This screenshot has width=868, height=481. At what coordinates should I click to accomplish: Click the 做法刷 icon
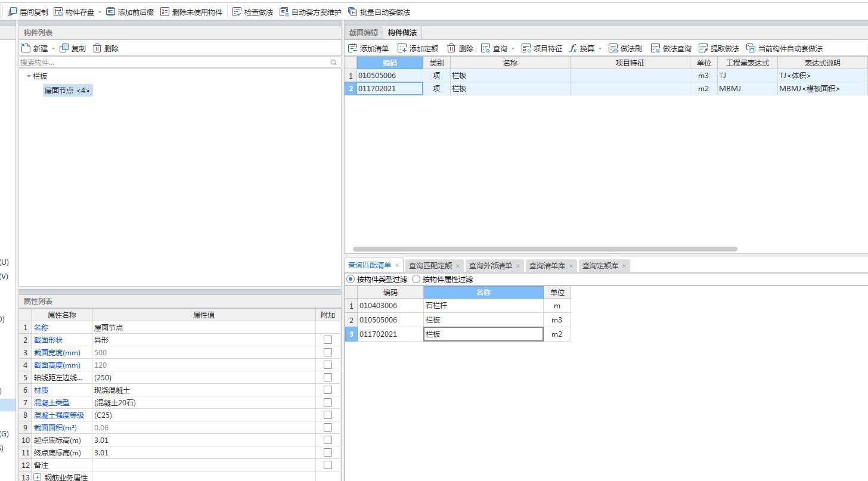(x=613, y=48)
